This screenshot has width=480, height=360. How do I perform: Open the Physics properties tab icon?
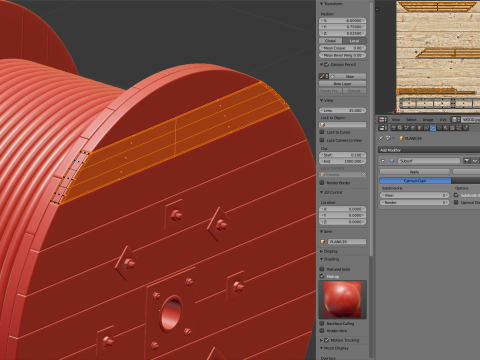[466, 128]
